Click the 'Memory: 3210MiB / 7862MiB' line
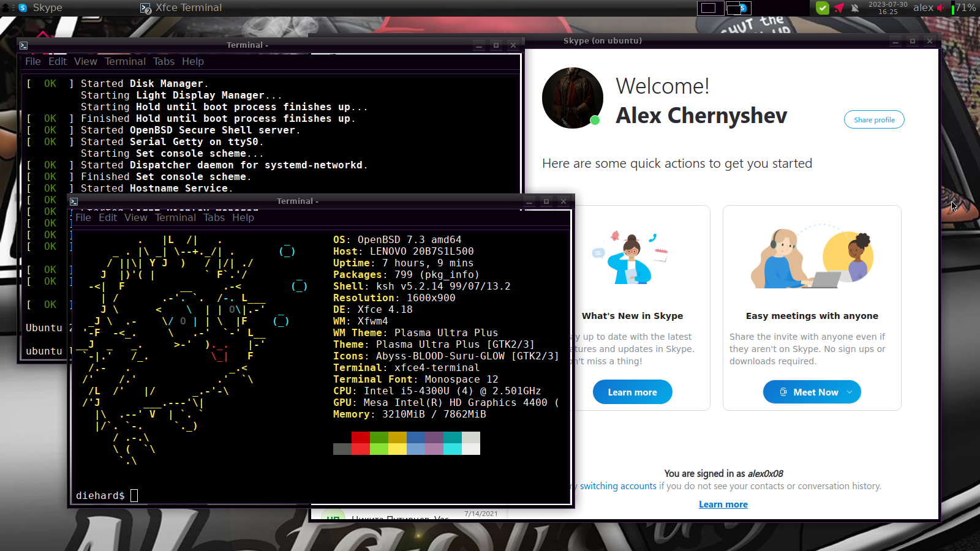980x551 pixels. pyautogui.click(x=409, y=414)
